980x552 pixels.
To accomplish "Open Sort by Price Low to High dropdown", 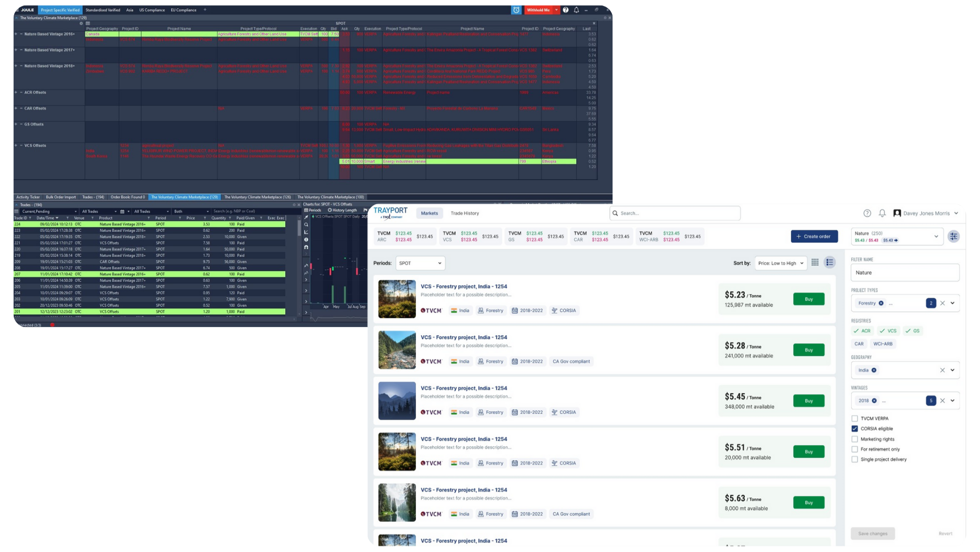I will [x=780, y=263].
